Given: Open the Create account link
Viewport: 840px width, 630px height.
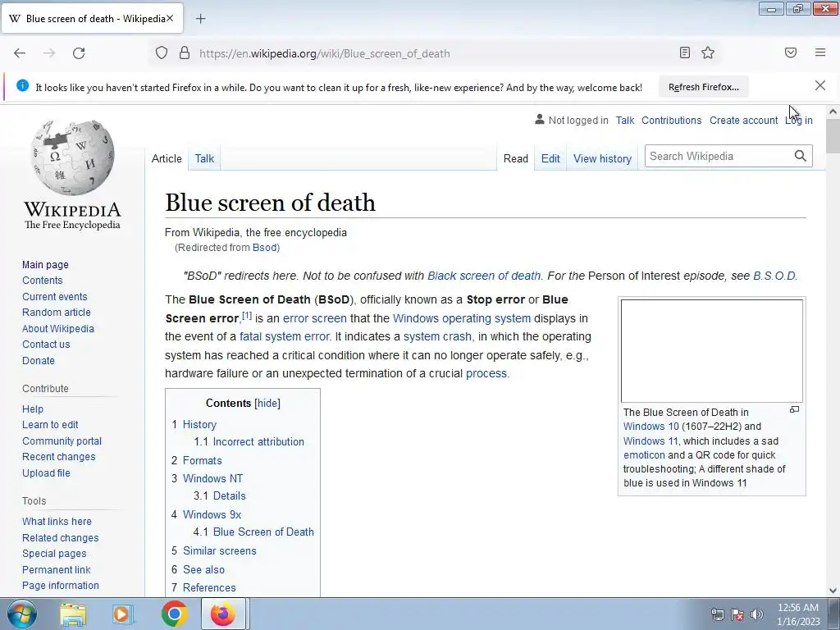Looking at the screenshot, I should point(743,121).
